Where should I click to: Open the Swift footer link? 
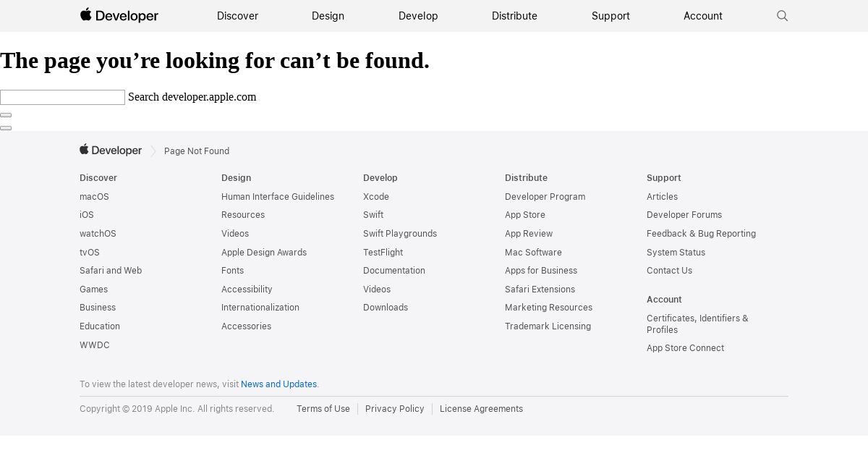point(373,215)
